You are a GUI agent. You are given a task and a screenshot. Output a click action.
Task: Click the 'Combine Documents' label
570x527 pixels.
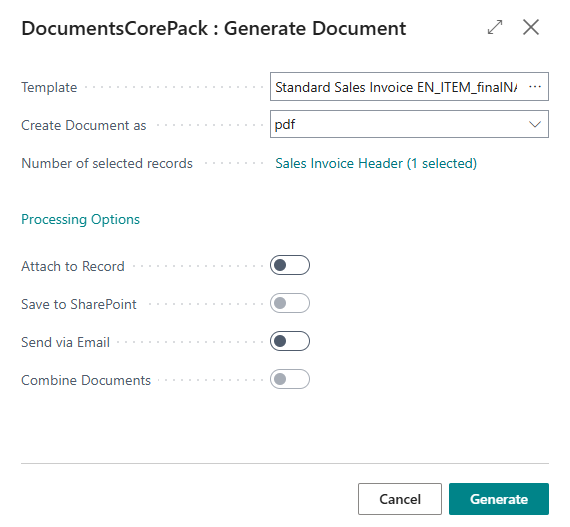[x=86, y=380]
